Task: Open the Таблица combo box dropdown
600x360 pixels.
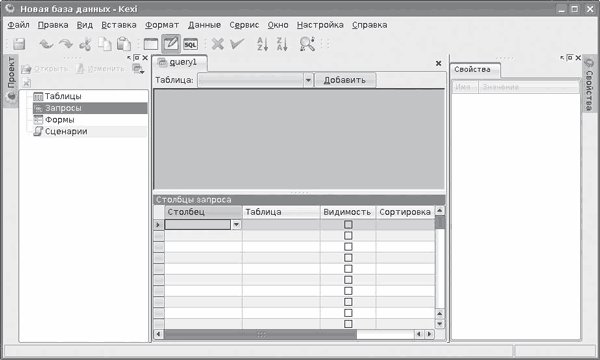Action: pos(308,80)
